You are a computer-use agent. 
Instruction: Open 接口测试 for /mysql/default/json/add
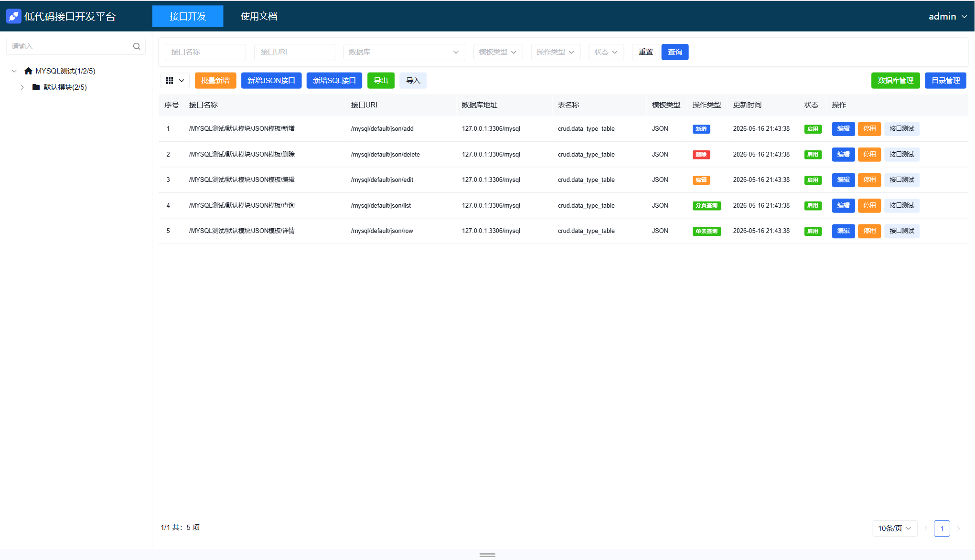coord(902,129)
